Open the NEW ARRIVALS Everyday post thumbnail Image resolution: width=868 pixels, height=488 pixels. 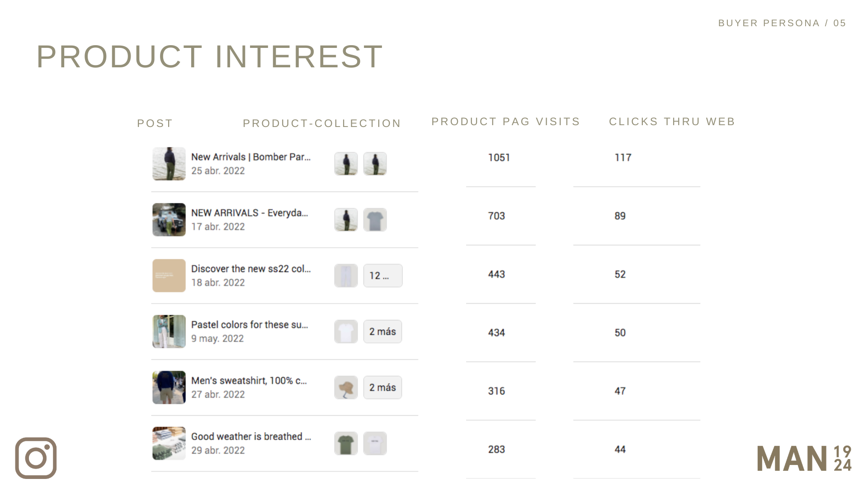169,220
